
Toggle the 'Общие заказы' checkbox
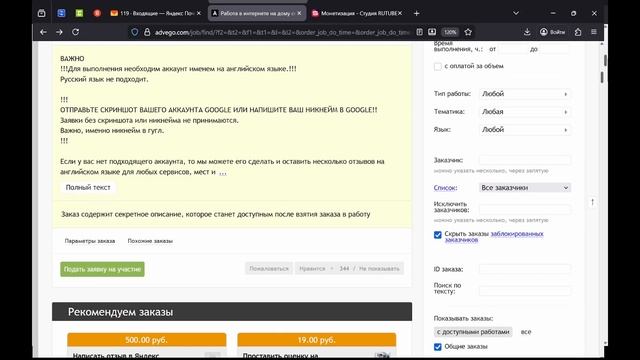tap(438, 347)
